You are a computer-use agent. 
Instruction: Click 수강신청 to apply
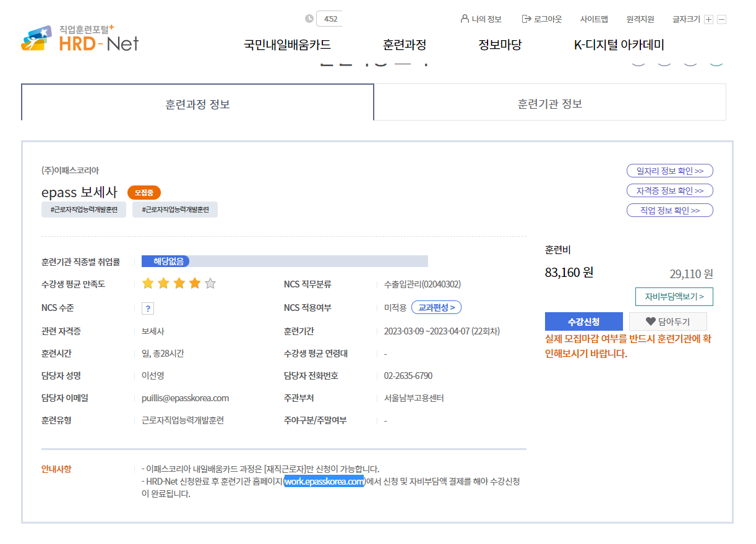click(584, 321)
